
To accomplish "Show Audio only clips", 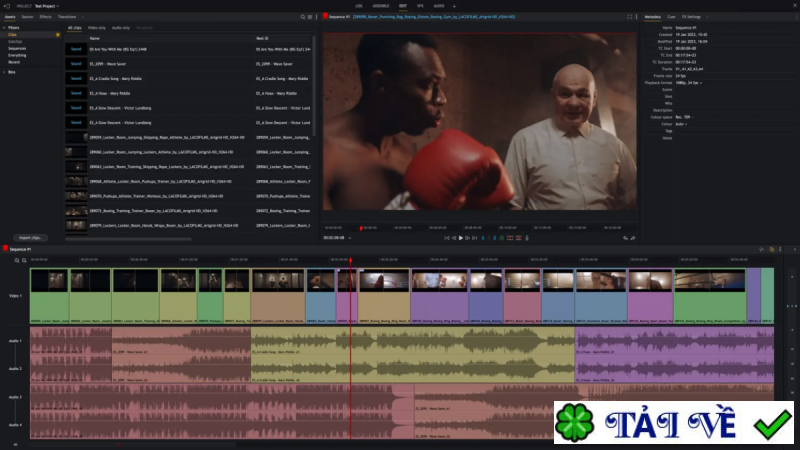I will coord(120,27).
